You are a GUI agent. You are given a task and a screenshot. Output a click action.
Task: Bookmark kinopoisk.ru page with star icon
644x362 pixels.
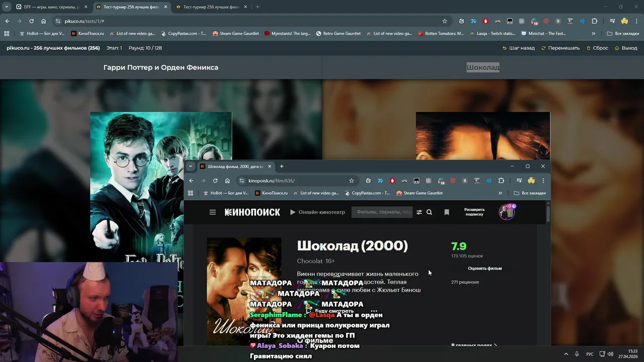pos(351,181)
